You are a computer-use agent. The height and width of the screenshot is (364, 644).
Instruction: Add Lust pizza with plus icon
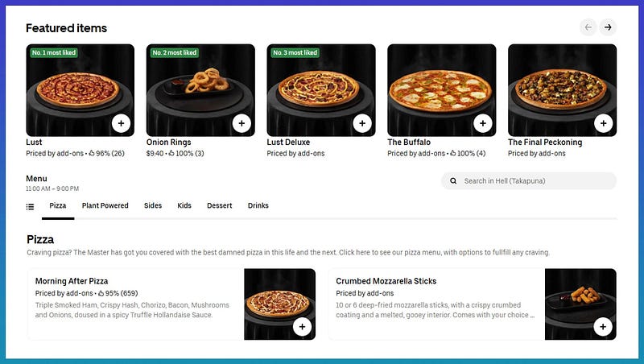coord(122,123)
